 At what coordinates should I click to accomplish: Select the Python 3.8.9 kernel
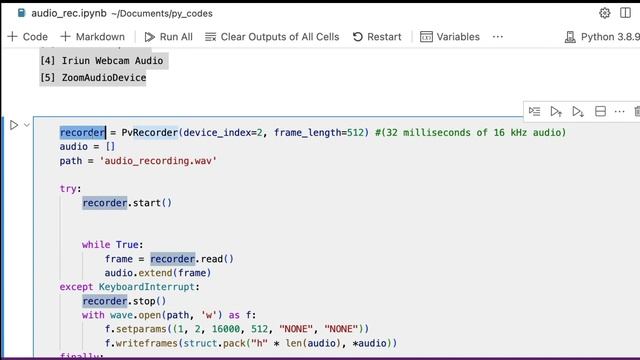pos(602,37)
